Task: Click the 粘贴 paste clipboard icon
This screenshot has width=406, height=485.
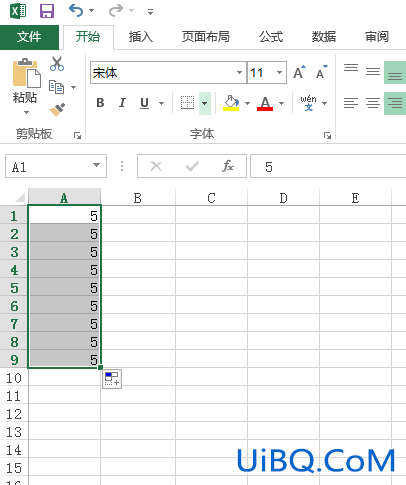Action: click(26, 73)
